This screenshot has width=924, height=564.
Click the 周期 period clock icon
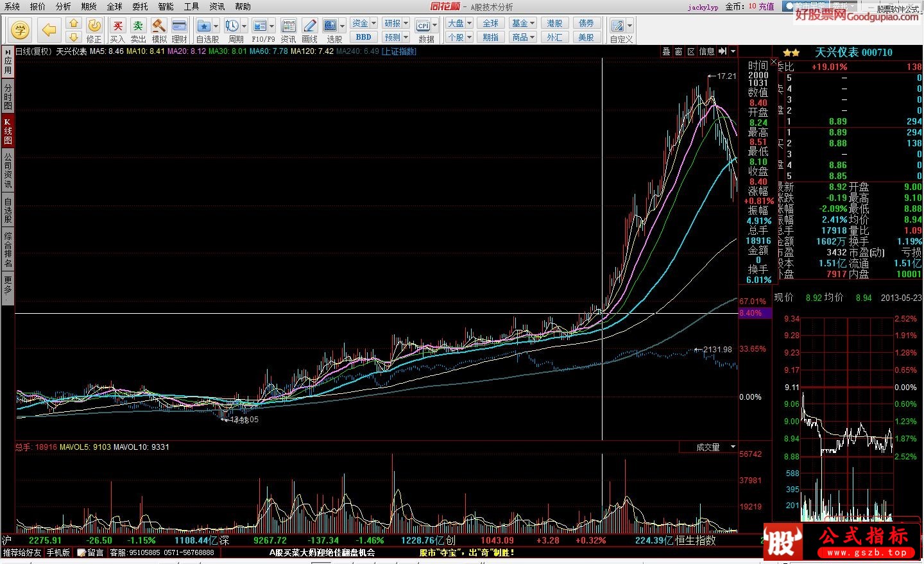tap(232, 26)
